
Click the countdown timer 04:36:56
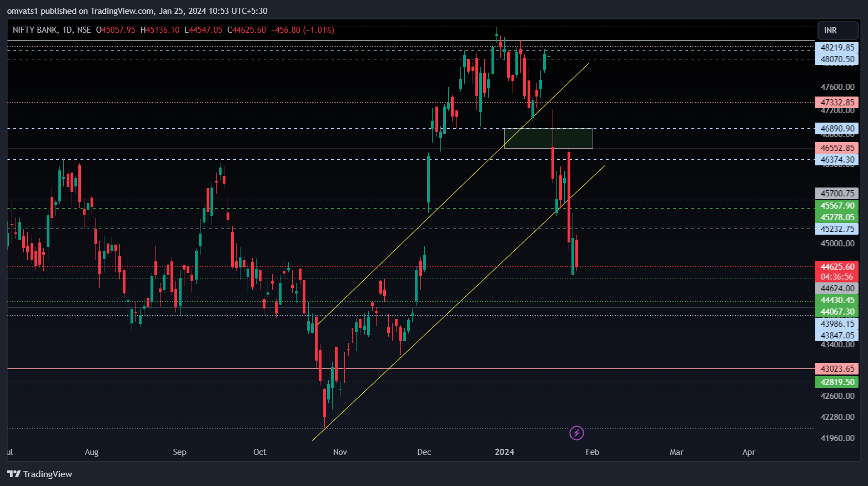[837, 277]
